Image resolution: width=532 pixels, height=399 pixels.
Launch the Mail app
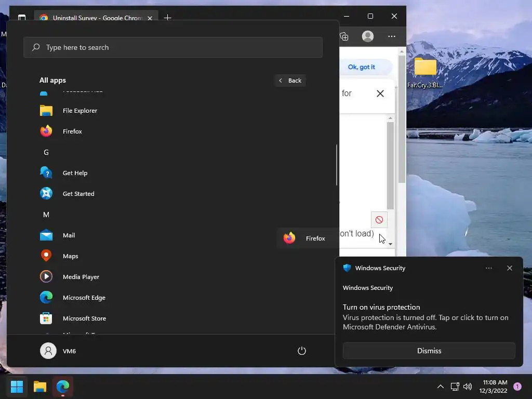69,235
